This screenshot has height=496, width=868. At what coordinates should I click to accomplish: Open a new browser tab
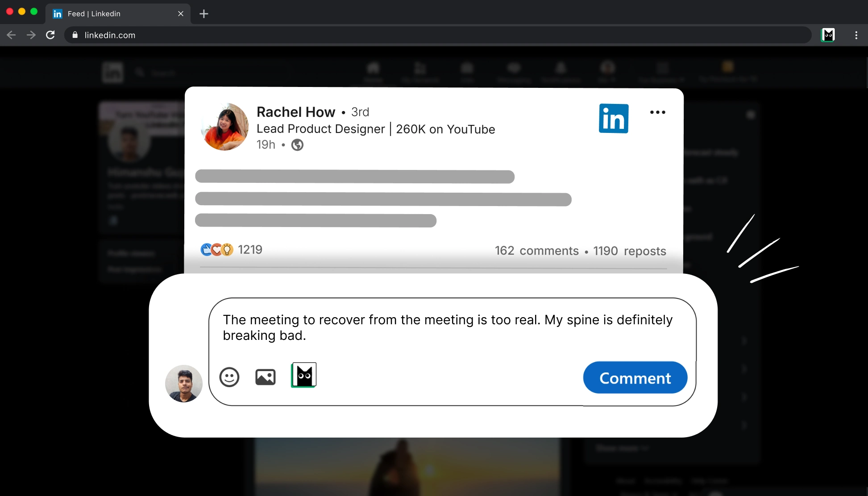(x=204, y=14)
